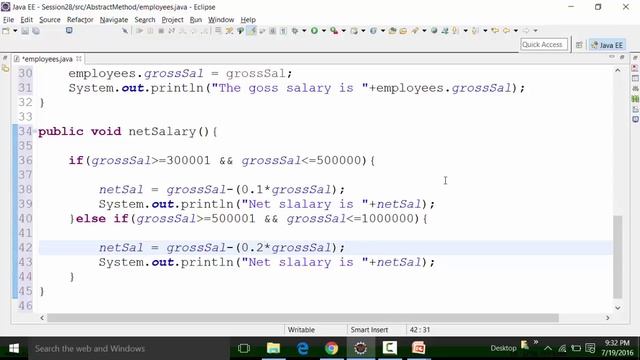Screen dimensions: 640x360
Task: Click the Open Type toolbar icon
Action: pyautogui.click(x=392, y=31)
